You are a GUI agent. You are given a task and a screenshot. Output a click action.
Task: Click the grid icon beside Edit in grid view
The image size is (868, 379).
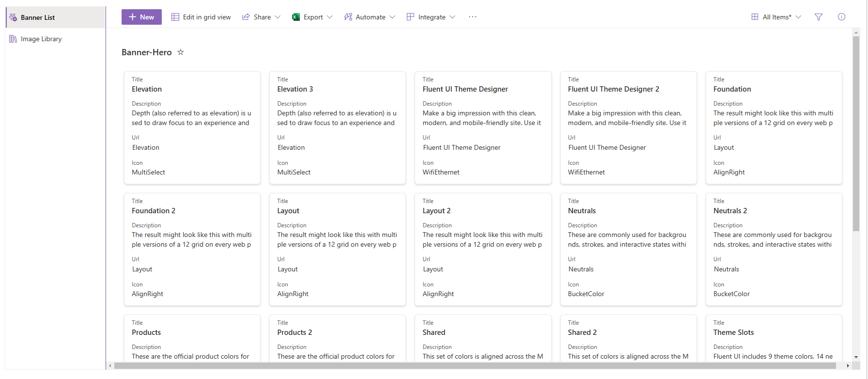(175, 17)
